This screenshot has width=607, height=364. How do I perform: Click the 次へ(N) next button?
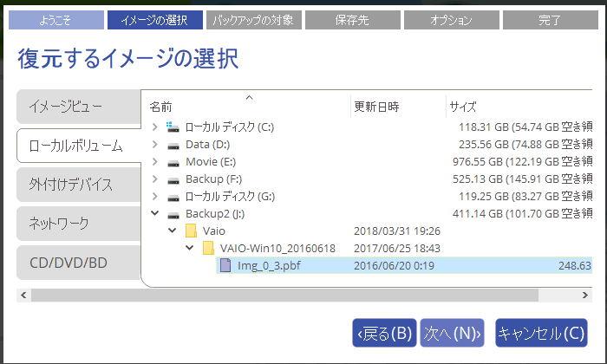click(452, 333)
